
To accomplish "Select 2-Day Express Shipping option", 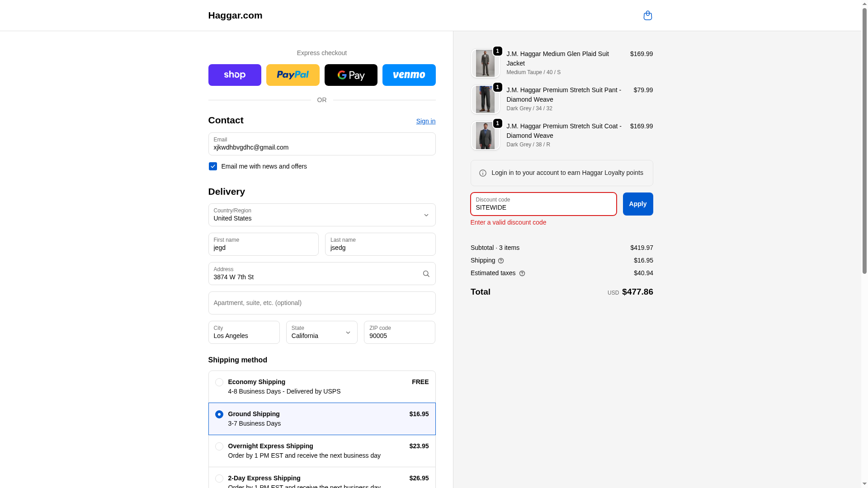I will (219, 479).
